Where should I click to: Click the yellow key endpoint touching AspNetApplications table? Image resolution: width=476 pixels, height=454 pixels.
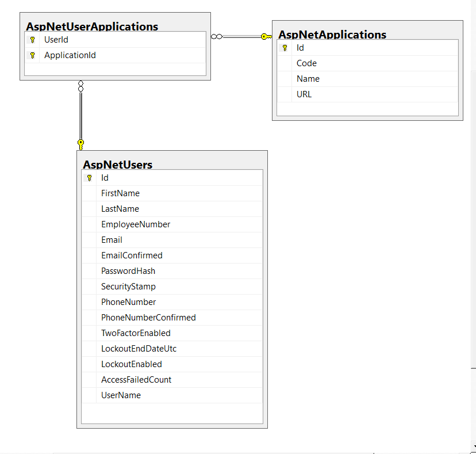pos(265,36)
